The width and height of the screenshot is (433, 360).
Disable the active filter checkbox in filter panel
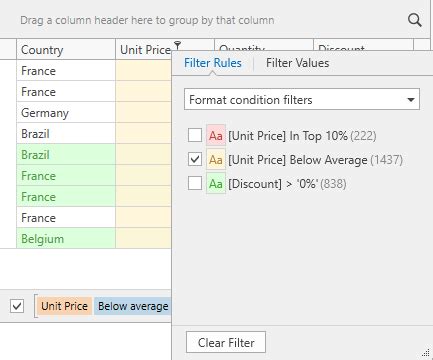pyautogui.click(x=17, y=306)
